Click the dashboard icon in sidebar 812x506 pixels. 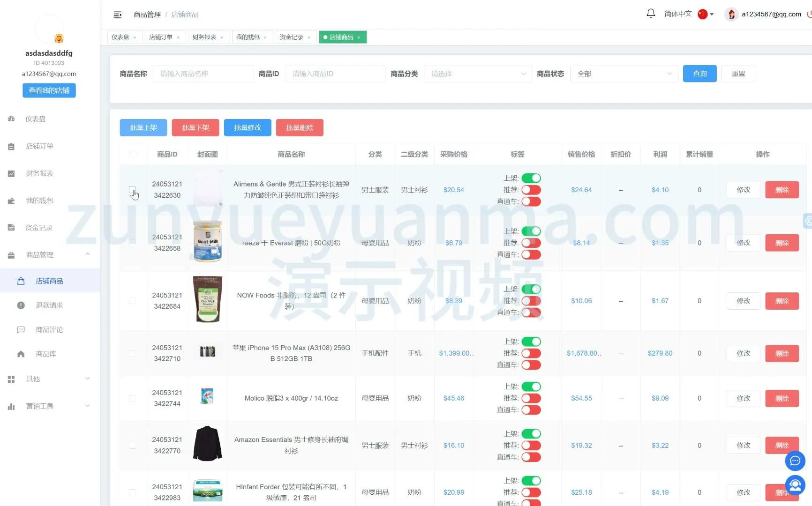[x=11, y=119]
